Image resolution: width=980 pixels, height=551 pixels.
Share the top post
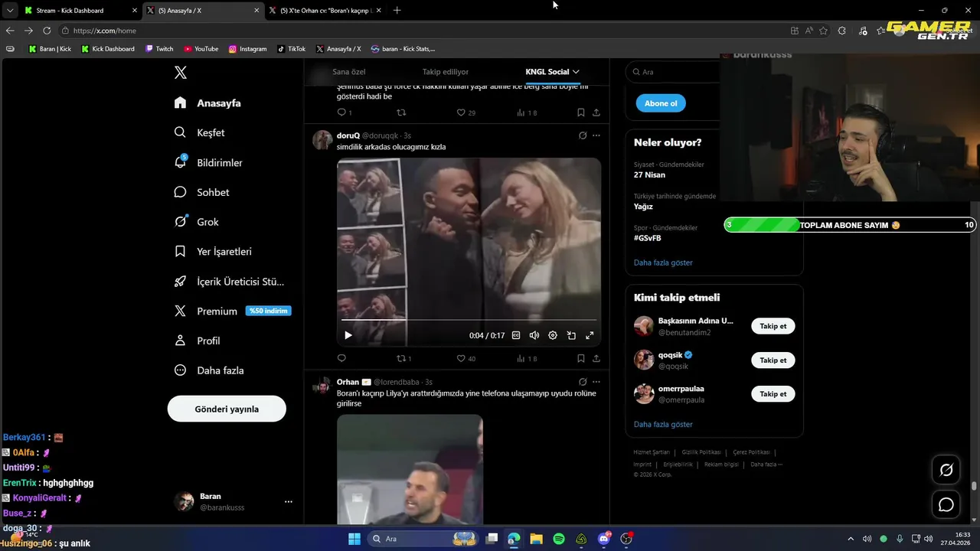click(596, 112)
